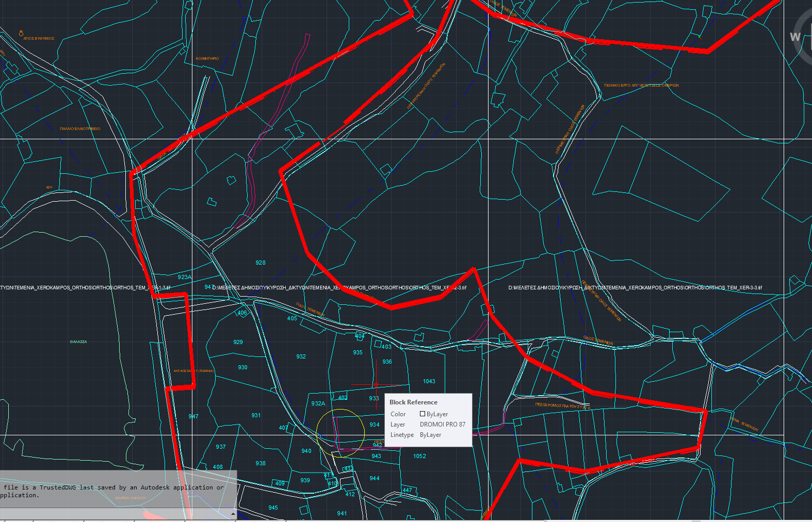Image resolution: width=812 pixels, height=522 pixels.
Task: Click the 'DROMOI PRO 87' layer value
Action: point(443,425)
